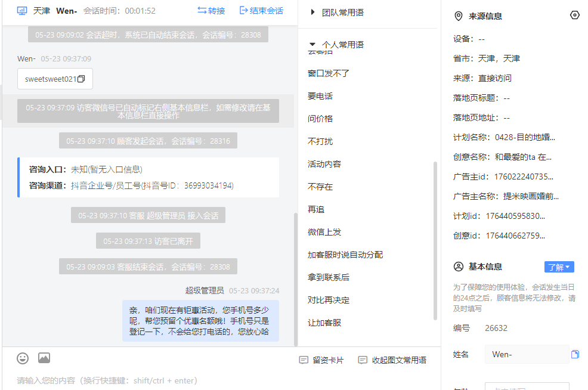Pick the 微信上发 phrase
The width and height of the screenshot is (588, 390).
point(324,232)
